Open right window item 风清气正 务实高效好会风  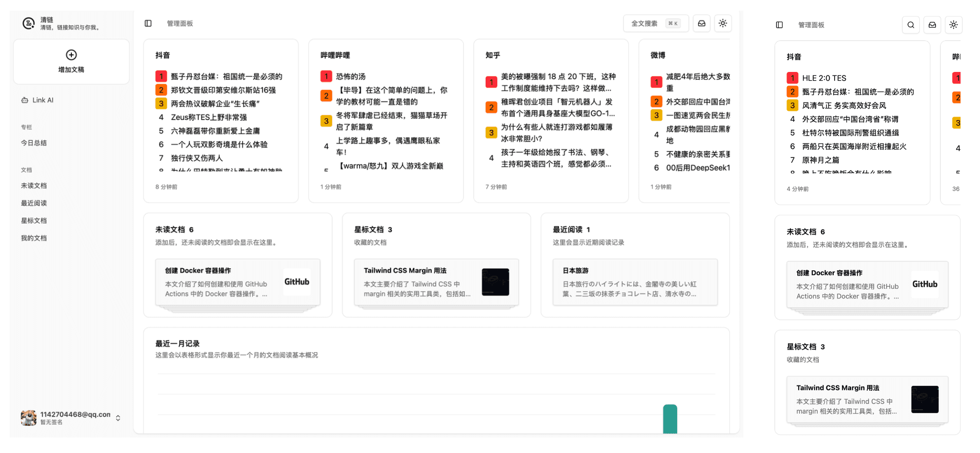tap(844, 105)
